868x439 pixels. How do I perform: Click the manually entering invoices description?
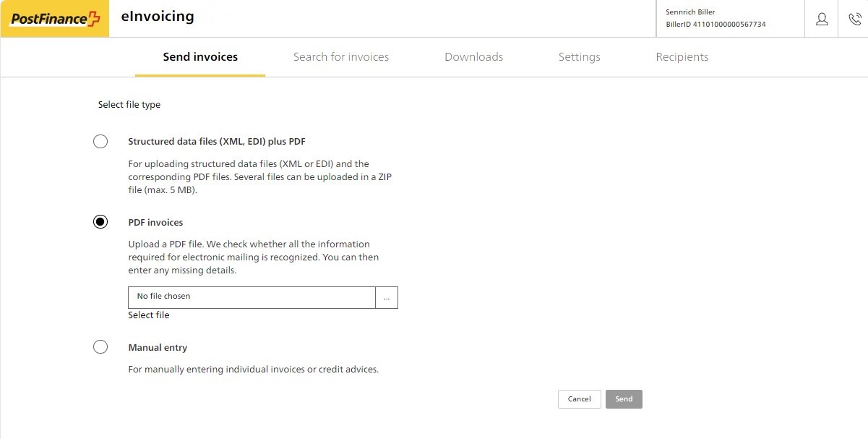pyautogui.click(x=254, y=370)
